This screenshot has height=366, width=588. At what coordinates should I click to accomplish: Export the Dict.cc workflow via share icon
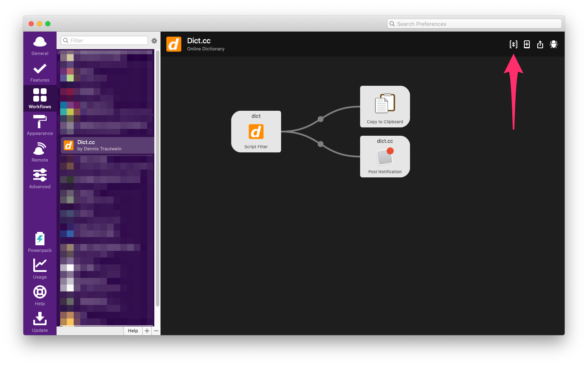click(x=540, y=44)
